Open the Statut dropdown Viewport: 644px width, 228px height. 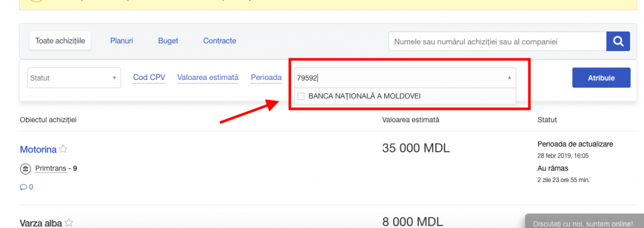tap(74, 77)
